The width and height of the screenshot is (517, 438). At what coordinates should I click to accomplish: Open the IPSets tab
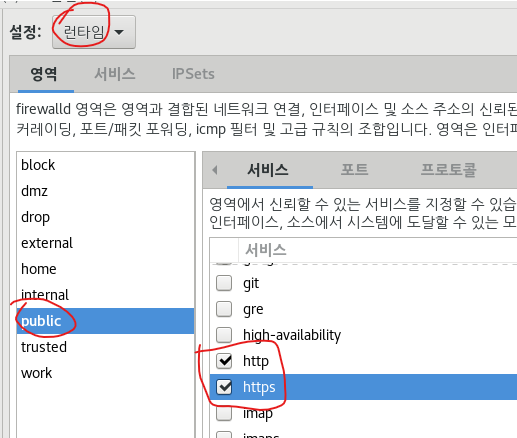193,74
